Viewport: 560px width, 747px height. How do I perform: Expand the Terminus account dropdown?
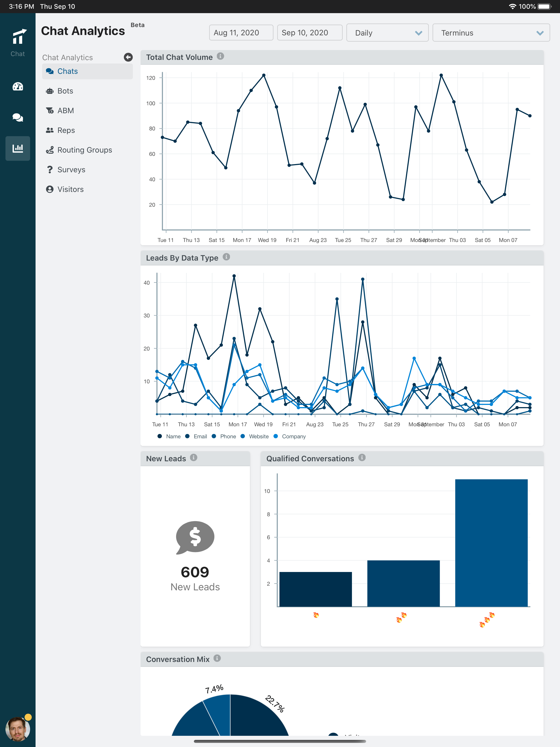point(491,33)
